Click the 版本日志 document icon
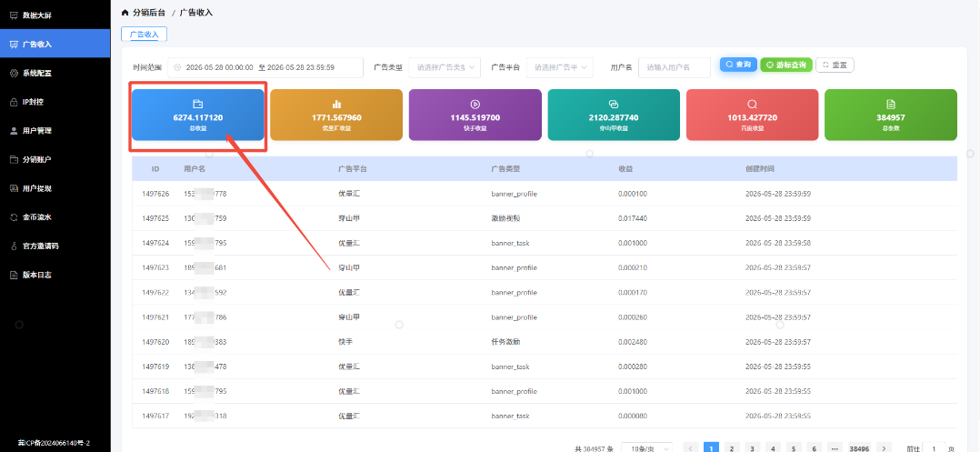 [x=14, y=275]
